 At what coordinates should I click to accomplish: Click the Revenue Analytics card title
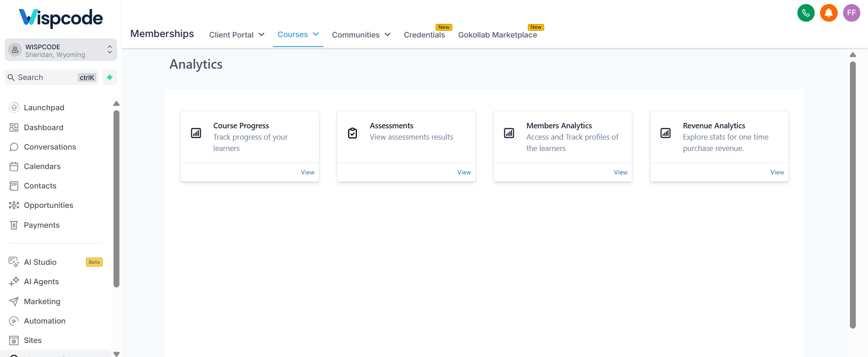coord(714,126)
